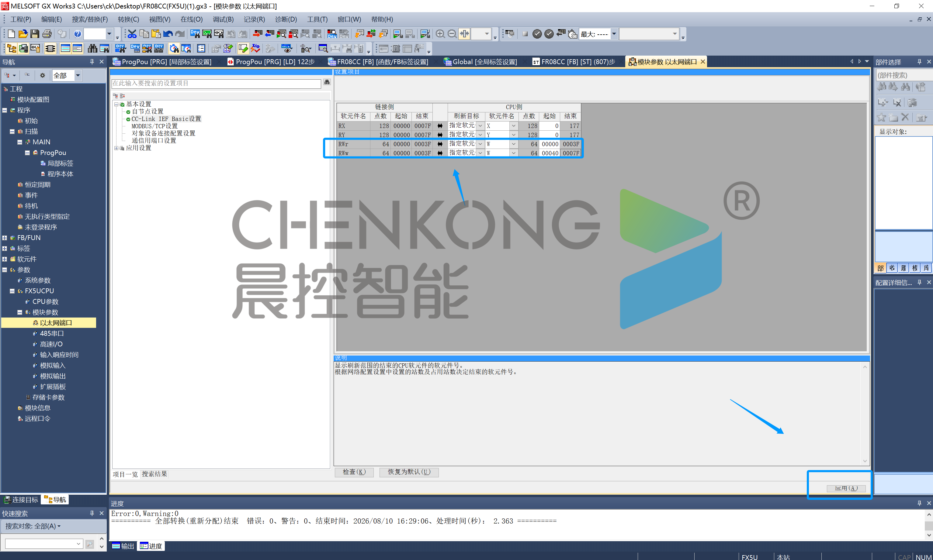Image resolution: width=933 pixels, height=560 pixels.
Task: Select CPU参数 in the navigation tree
Action: (45, 301)
